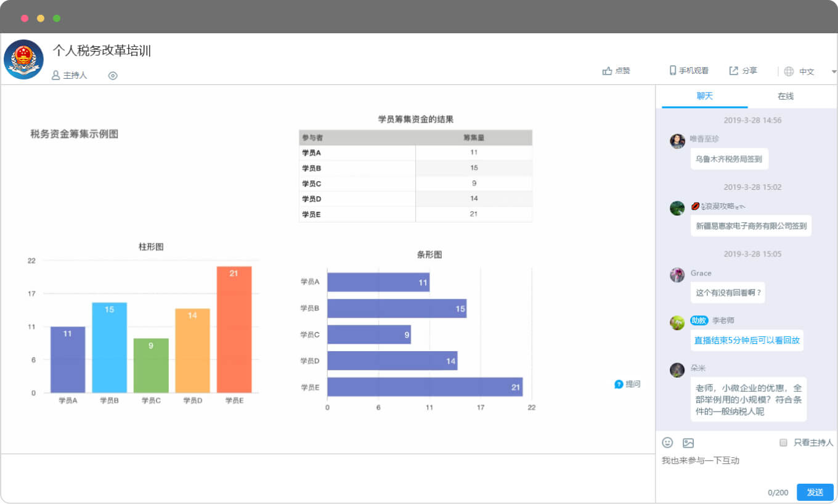Viewport: 838px width, 504px height.
Task: Click the image upload icon in chat
Action: (688, 442)
